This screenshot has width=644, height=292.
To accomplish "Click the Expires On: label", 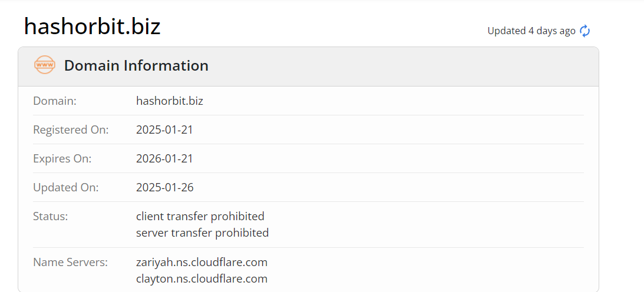I will tap(62, 158).
